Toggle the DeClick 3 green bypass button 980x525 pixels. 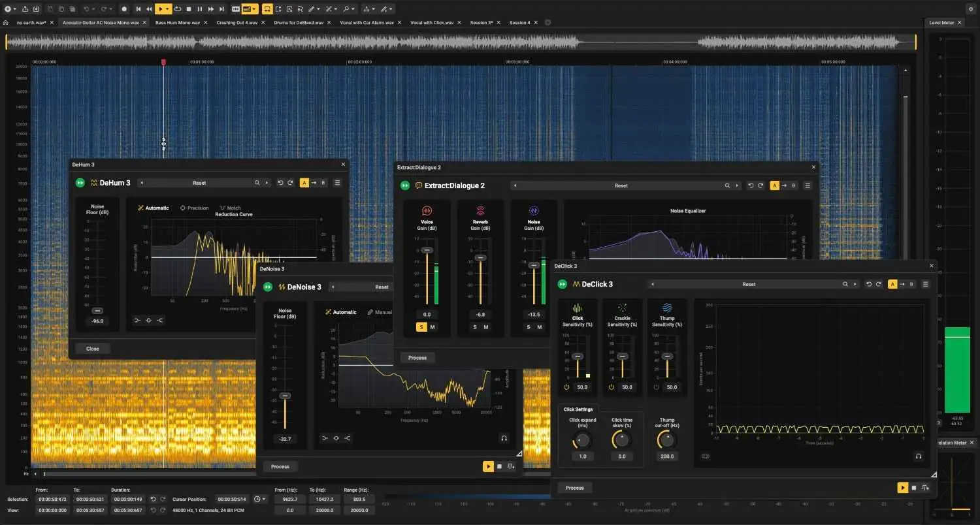click(563, 284)
